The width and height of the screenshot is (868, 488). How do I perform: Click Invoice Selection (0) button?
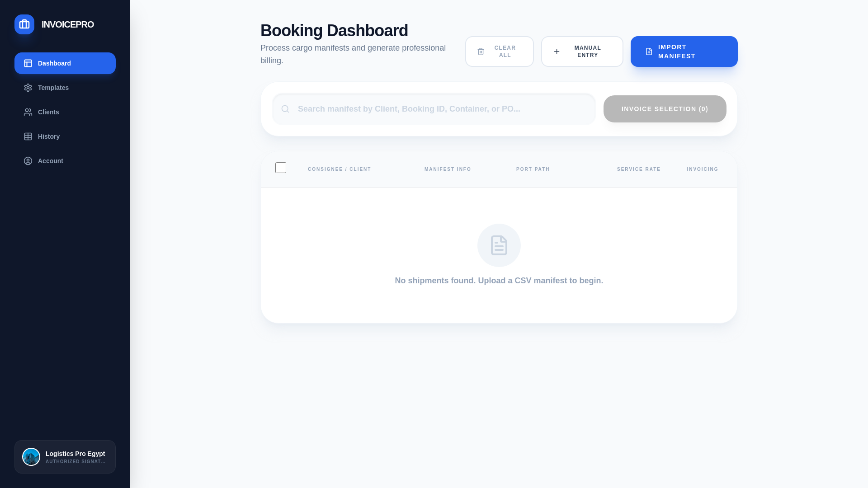pyautogui.click(x=665, y=109)
